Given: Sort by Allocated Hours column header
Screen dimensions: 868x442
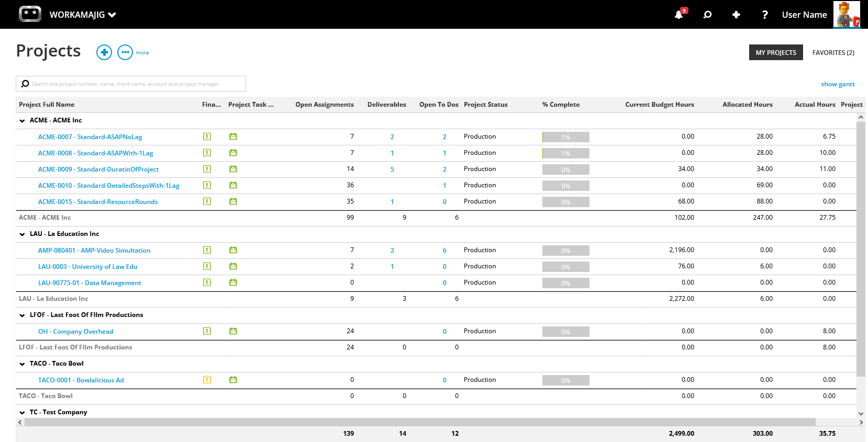Looking at the screenshot, I should click(748, 105).
